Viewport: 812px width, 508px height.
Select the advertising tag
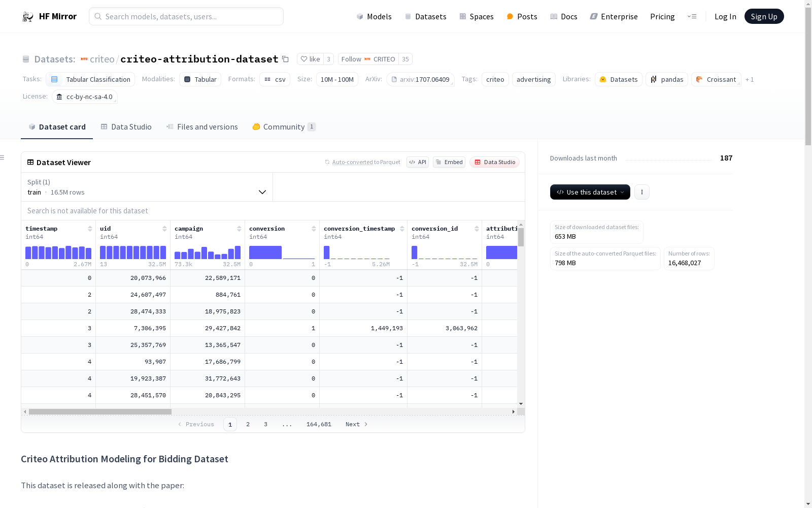pyautogui.click(x=533, y=79)
